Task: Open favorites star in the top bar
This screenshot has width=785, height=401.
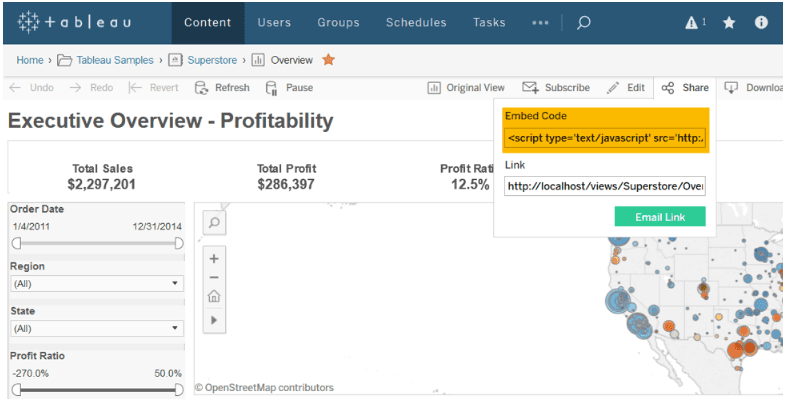Action: [x=729, y=23]
